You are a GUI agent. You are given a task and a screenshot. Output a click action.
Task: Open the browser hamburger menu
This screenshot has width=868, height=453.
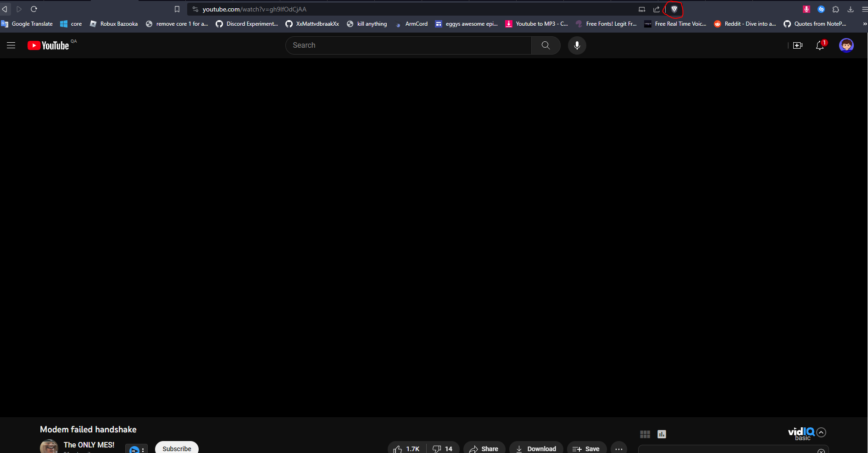pos(866,9)
